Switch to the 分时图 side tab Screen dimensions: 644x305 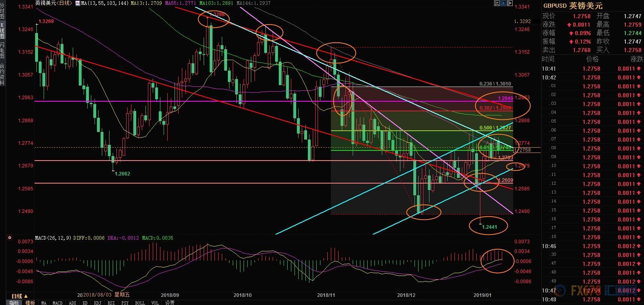(x=2, y=10)
